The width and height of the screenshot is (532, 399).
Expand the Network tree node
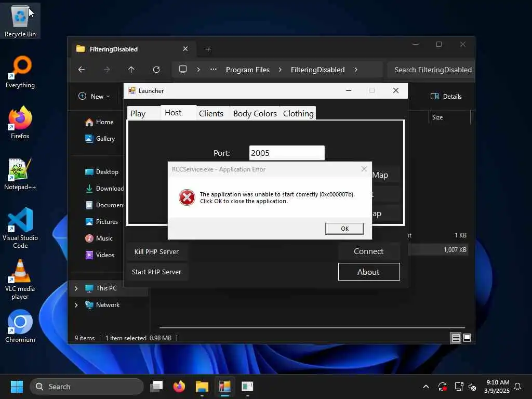(76, 305)
